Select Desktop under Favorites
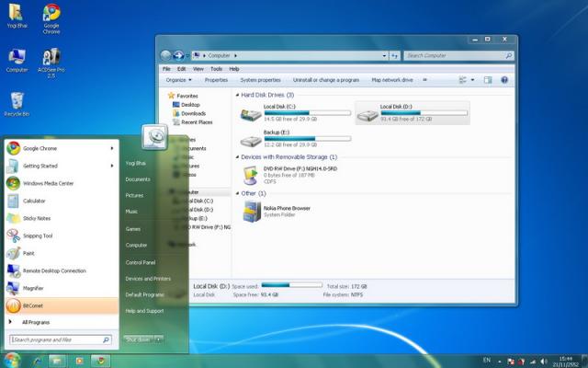This screenshot has height=368, width=588. coord(186,105)
